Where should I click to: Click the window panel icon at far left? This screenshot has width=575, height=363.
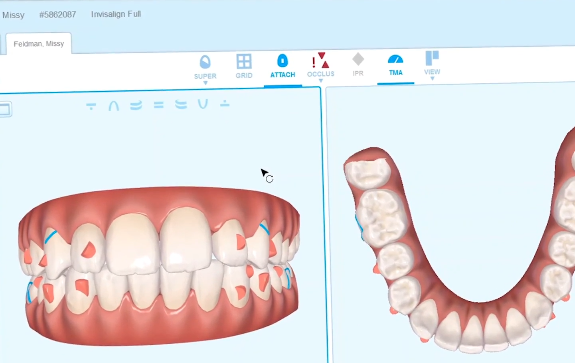5,109
